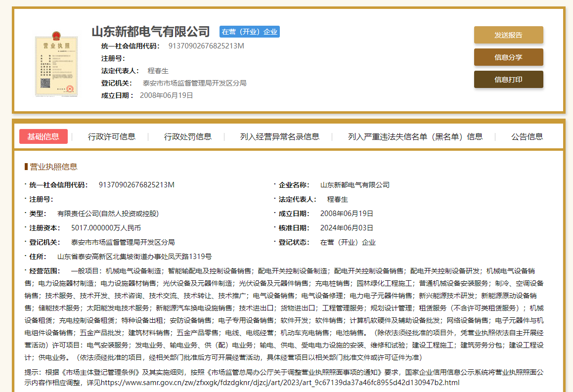Click 登记机关 value in 营业执照信息 section
The height and width of the screenshot is (392, 573).
click(123, 242)
